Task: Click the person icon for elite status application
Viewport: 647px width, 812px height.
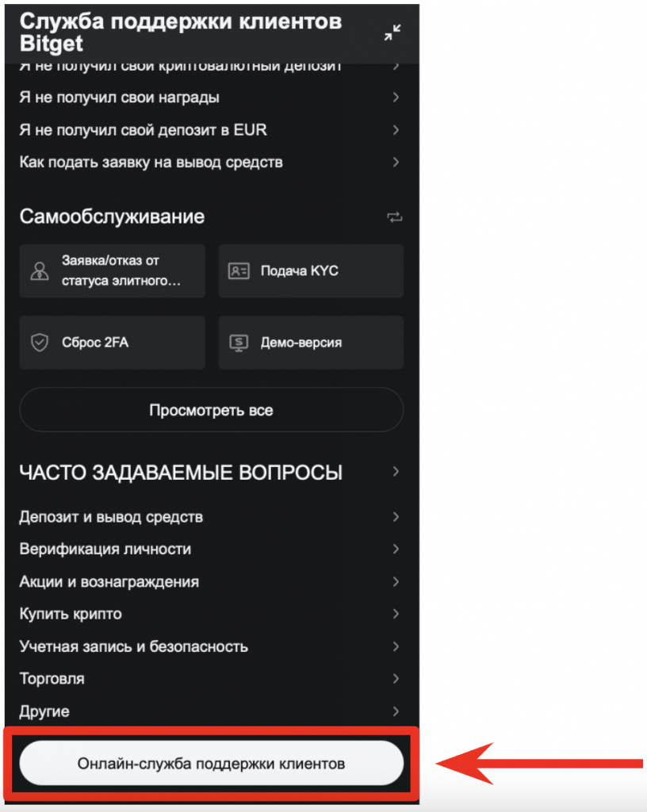Action: point(40,271)
